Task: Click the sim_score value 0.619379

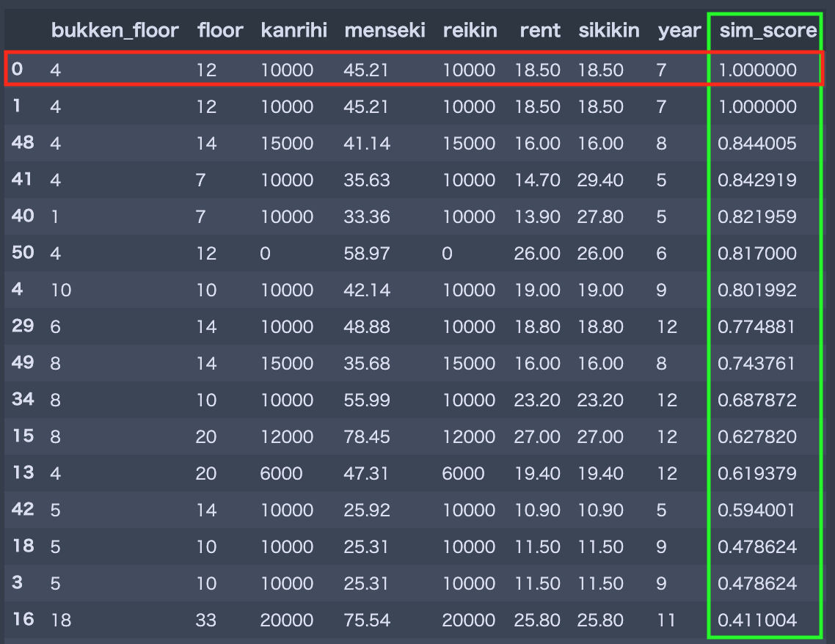Action: [x=756, y=473]
